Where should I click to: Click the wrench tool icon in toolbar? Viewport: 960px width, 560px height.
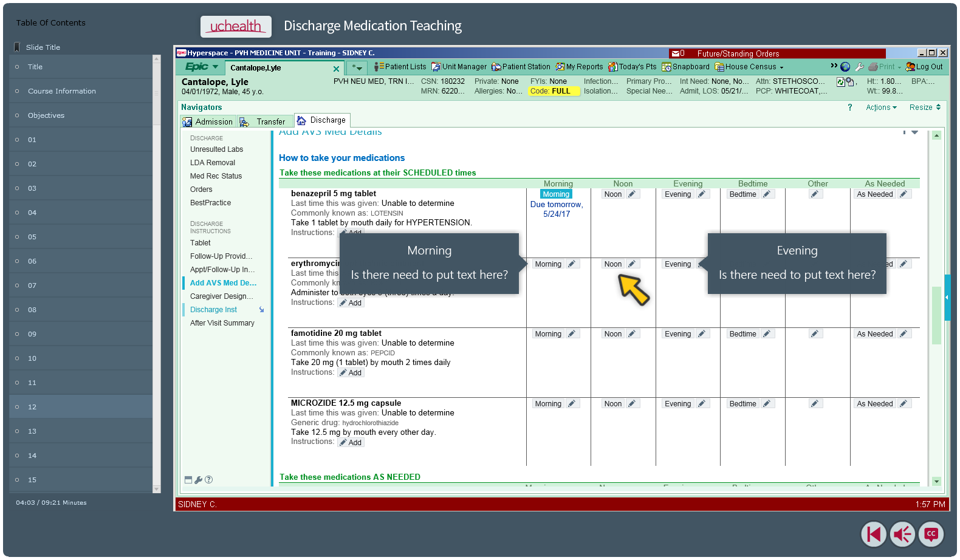pyautogui.click(x=859, y=67)
